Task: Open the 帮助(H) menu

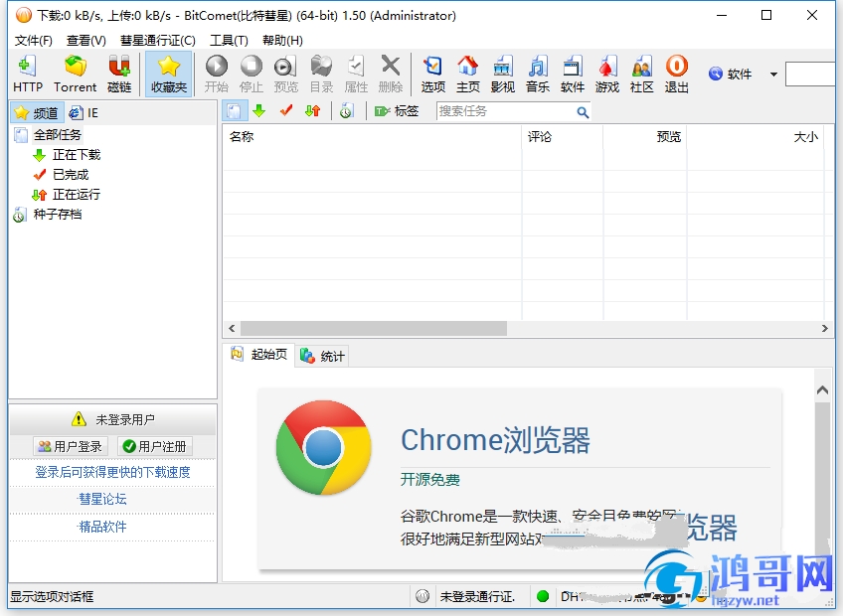Action: tap(282, 41)
